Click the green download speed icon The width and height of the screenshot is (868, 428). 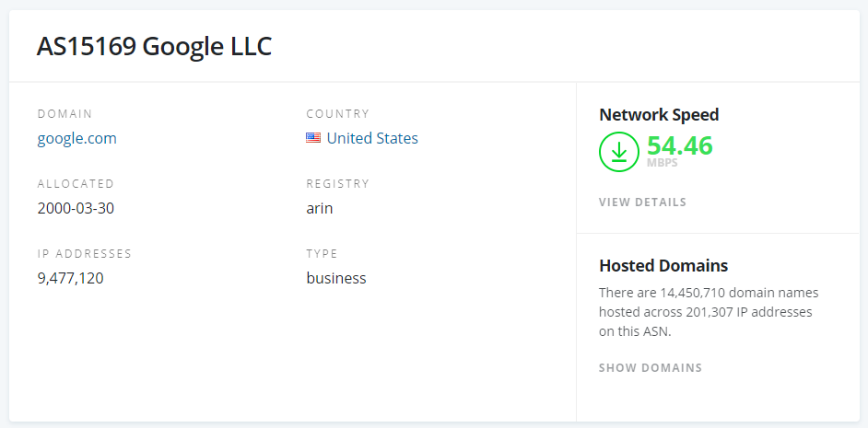(619, 152)
